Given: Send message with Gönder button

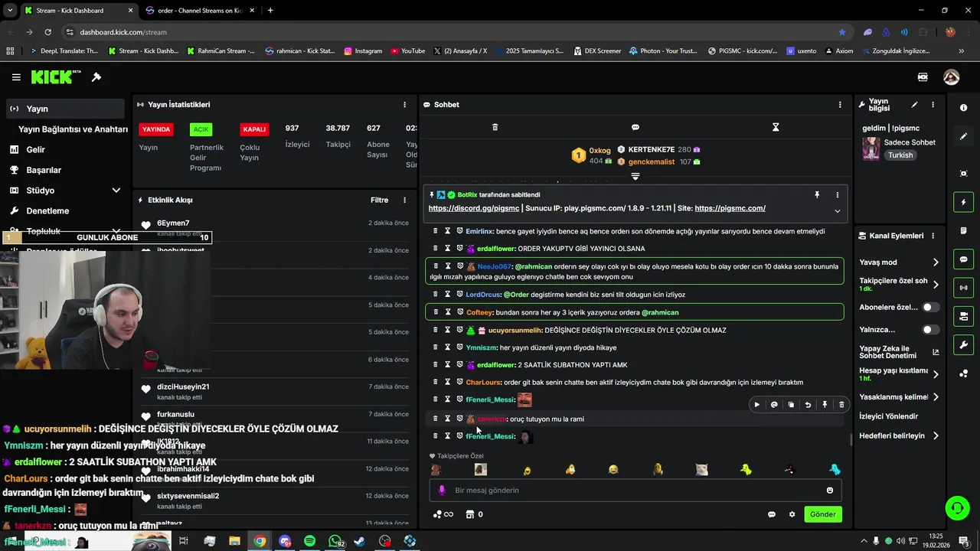Looking at the screenshot, I should (823, 514).
